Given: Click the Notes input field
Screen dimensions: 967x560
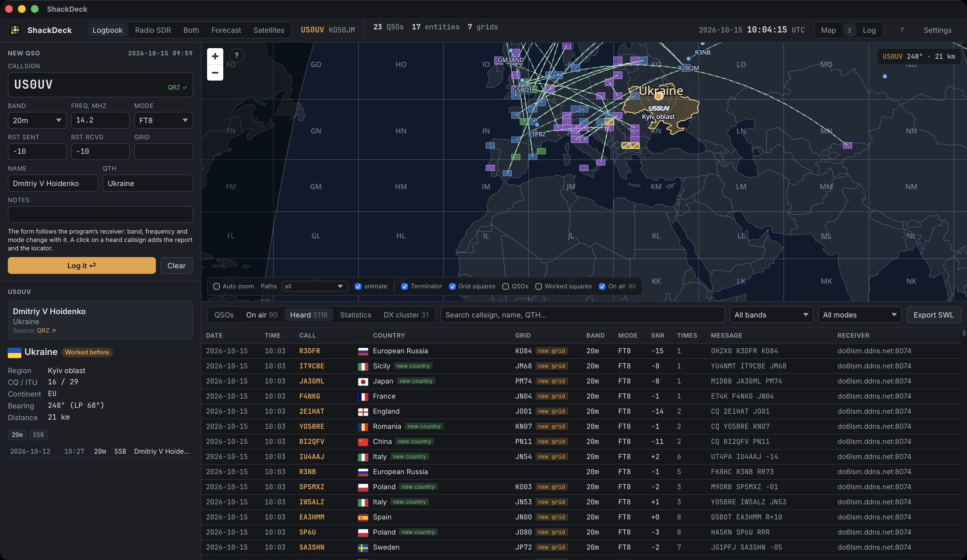Looking at the screenshot, I should pos(100,215).
